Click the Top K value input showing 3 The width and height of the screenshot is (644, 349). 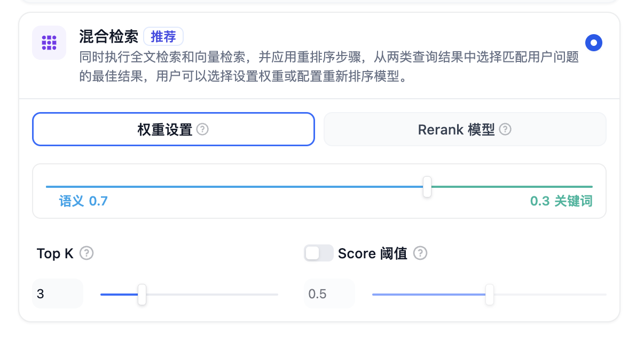(x=57, y=294)
